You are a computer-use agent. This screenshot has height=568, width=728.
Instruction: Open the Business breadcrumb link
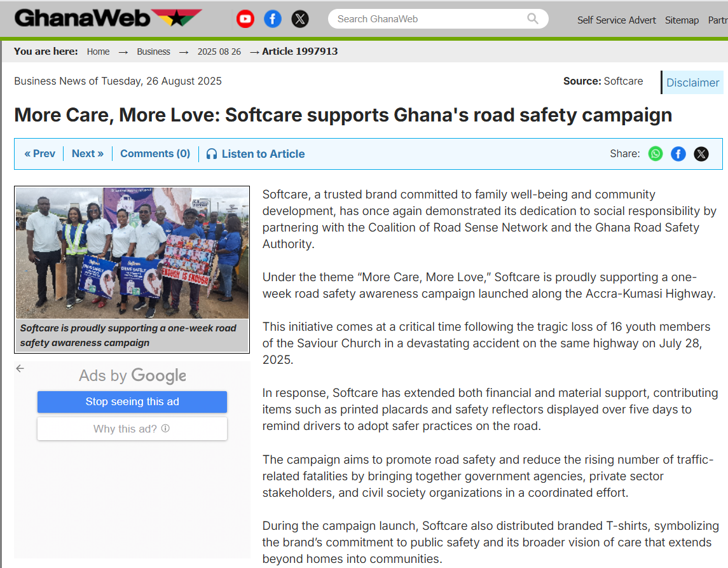click(x=154, y=52)
